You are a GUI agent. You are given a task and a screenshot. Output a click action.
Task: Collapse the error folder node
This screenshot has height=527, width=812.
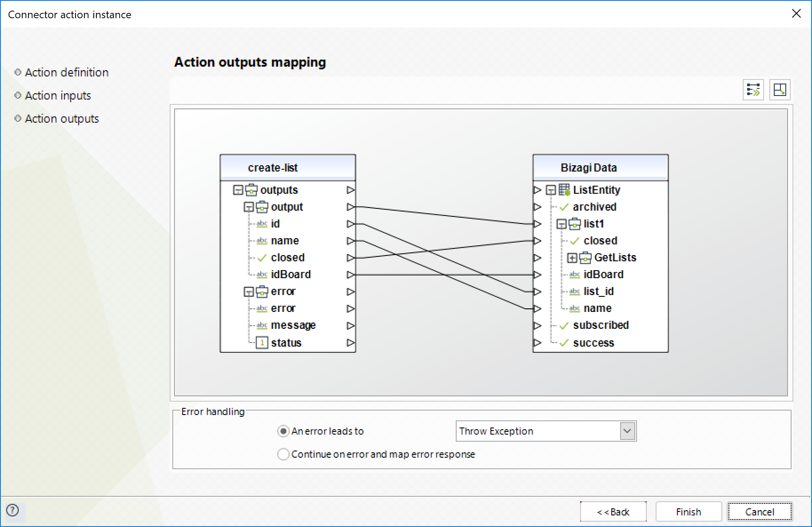coord(249,292)
